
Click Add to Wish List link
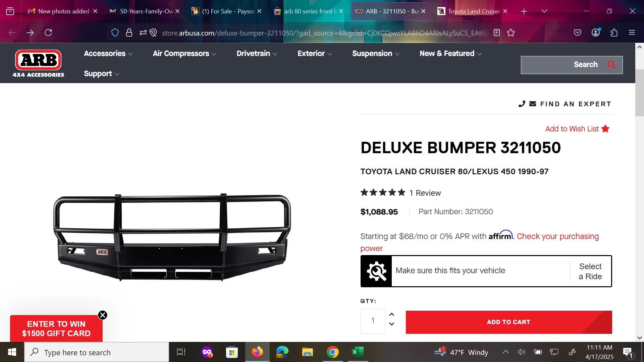pyautogui.click(x=577, y=129)
